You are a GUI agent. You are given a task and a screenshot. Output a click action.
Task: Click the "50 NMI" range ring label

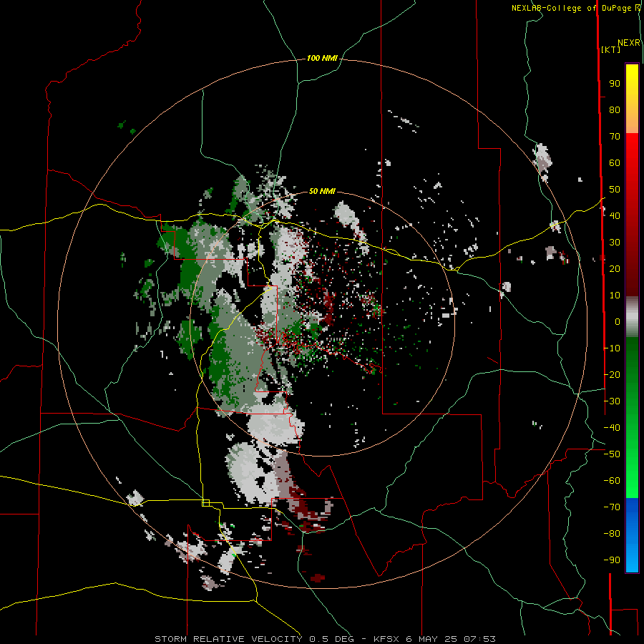click(x=322, y=191)
